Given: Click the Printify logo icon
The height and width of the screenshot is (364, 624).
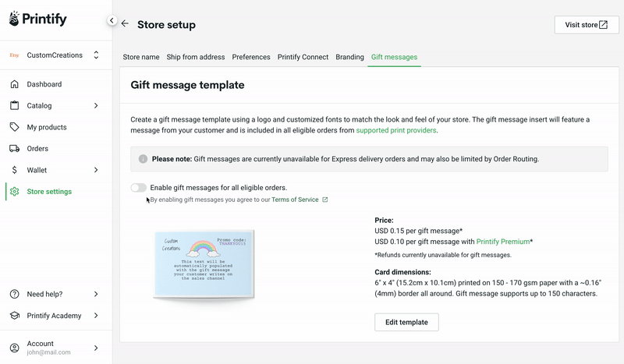Looking at the screenshot, I should [14, 18].
